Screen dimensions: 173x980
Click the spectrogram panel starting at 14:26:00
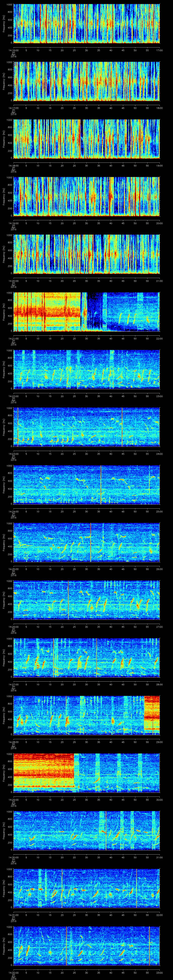(87, 600)
